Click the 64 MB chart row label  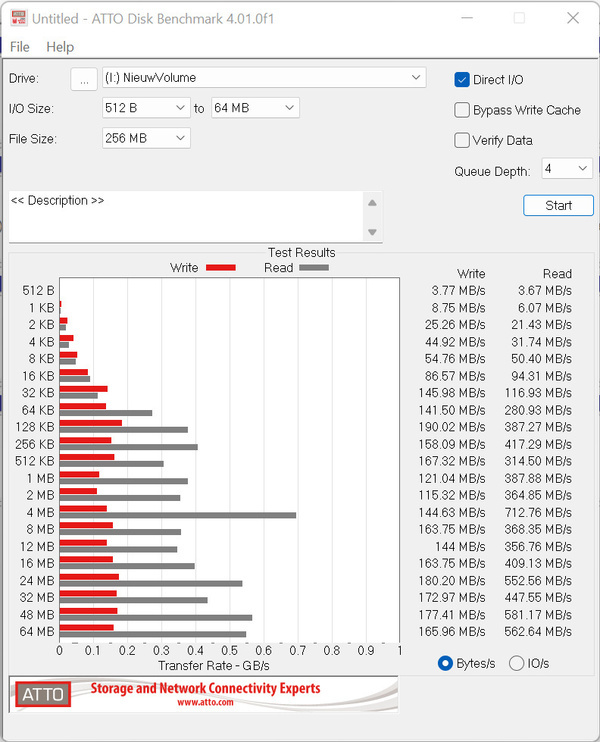[x=37, y=632]
